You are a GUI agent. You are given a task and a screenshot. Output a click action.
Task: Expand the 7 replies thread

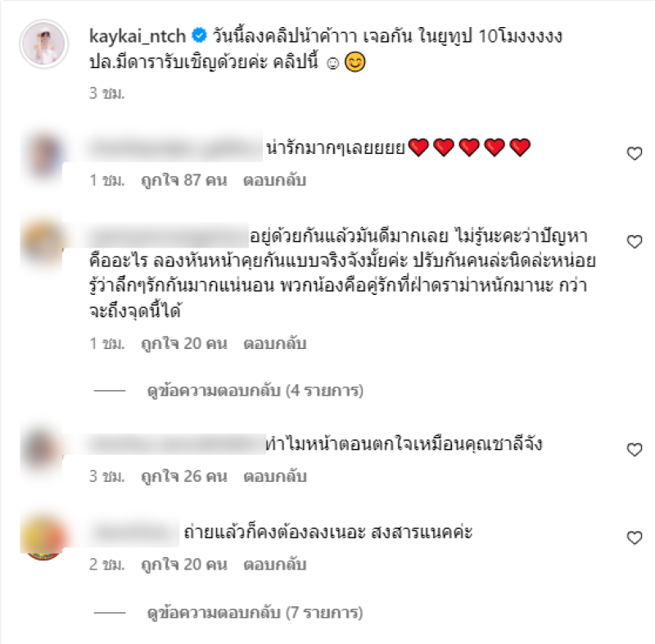point(255,613)
